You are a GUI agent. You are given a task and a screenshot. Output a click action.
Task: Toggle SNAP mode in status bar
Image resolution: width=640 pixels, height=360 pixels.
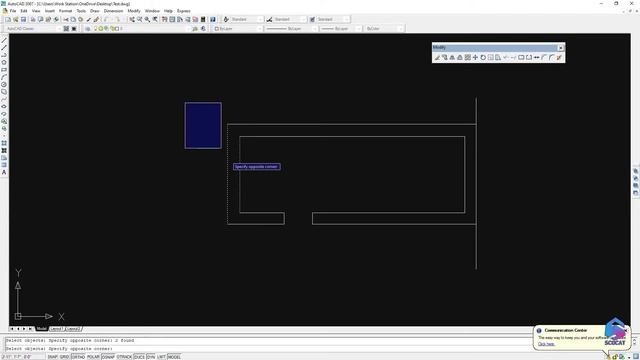(x=53, y=357)
